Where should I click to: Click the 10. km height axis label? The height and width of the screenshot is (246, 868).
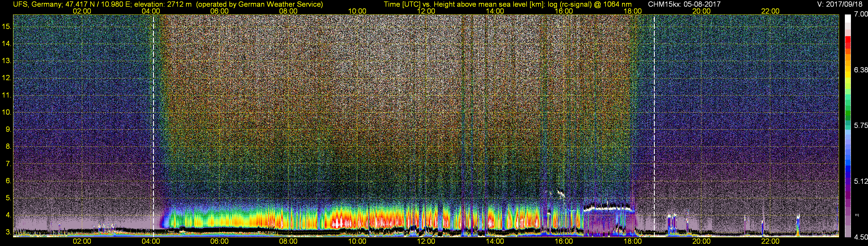click(7, 112)
